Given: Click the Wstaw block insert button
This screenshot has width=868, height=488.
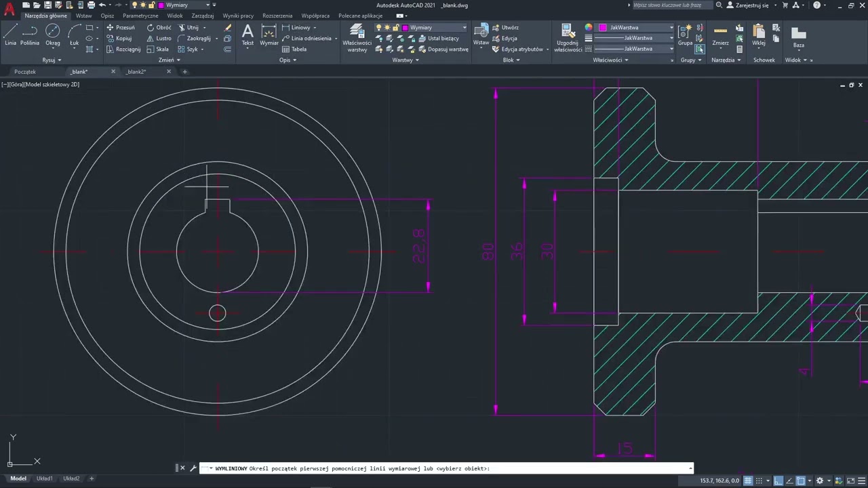Looking at the screenshot, I should pyautogui.click(x=481, y=35).
